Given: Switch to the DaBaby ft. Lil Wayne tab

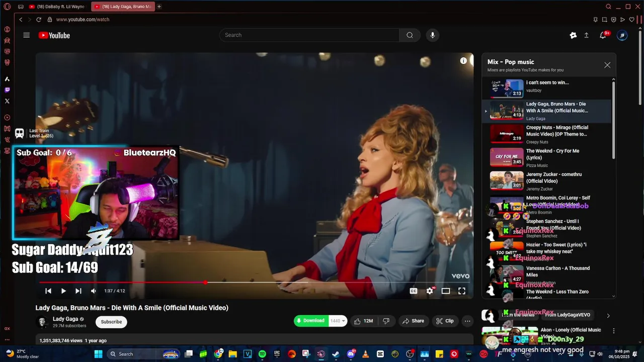Looking at the screenshot, I should point(57,7).
